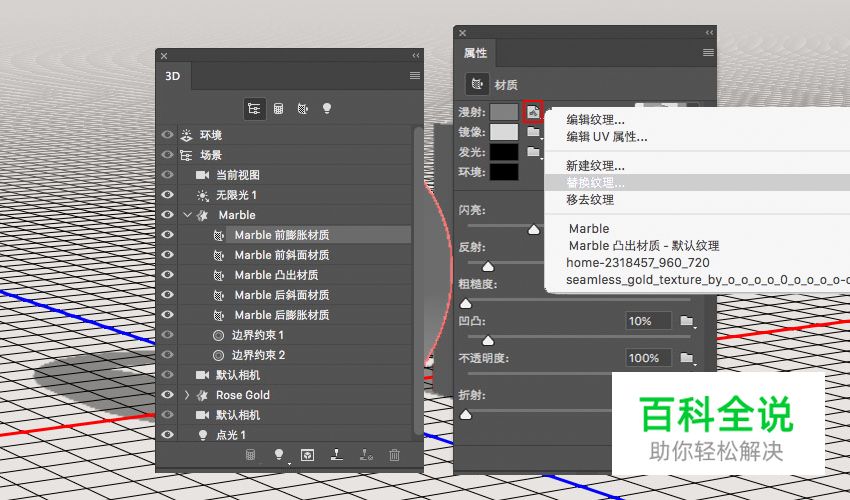Switch to the 3D panel tab

coord(173,76)
